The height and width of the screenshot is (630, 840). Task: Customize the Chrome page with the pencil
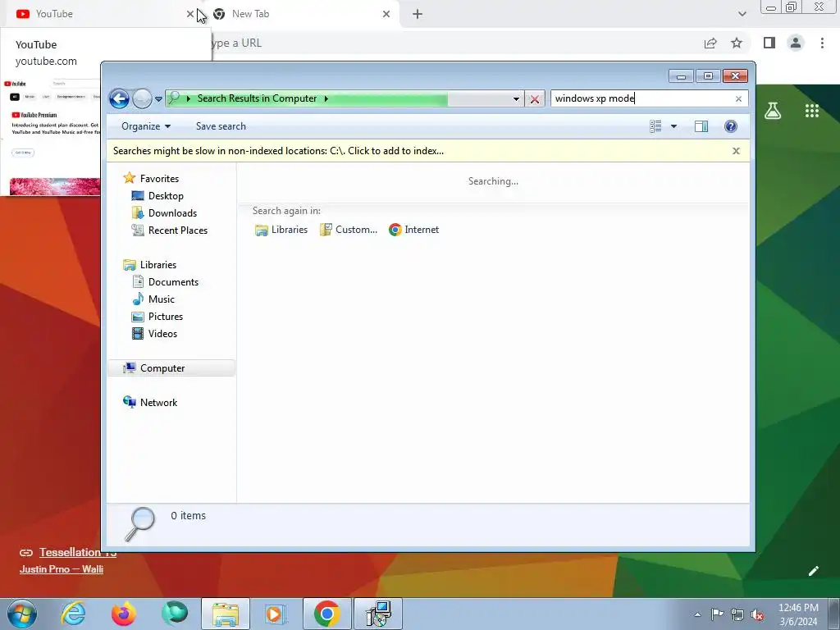[x=813, y=571]
